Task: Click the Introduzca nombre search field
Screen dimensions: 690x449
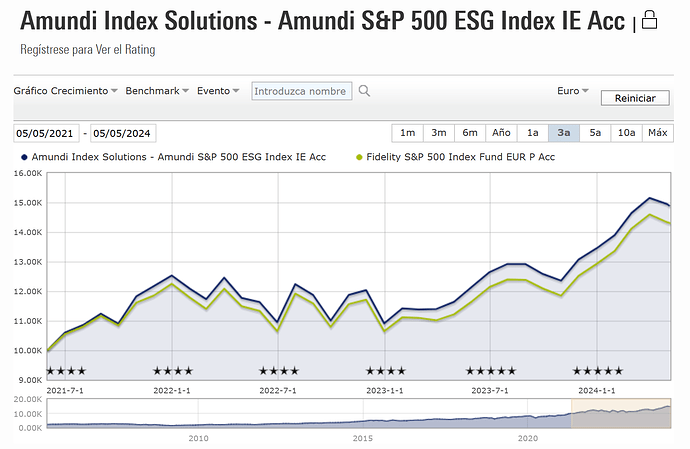Action: pos(299,91)
